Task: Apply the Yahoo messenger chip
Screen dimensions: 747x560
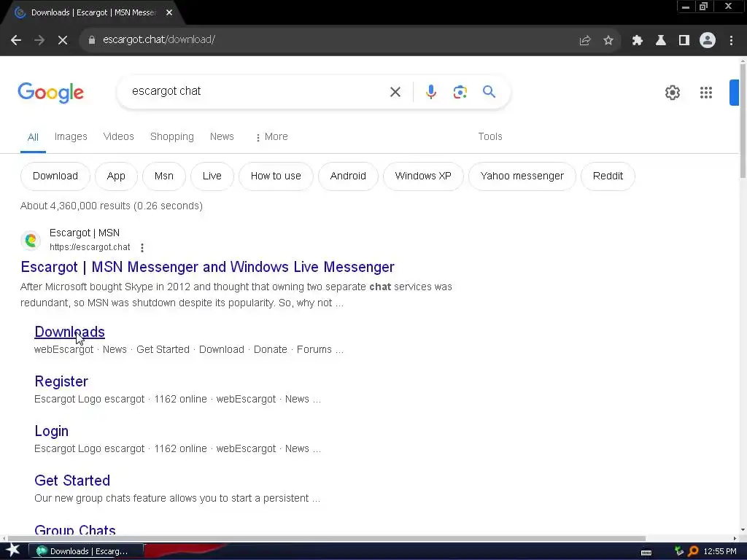Action: [522, 176]
